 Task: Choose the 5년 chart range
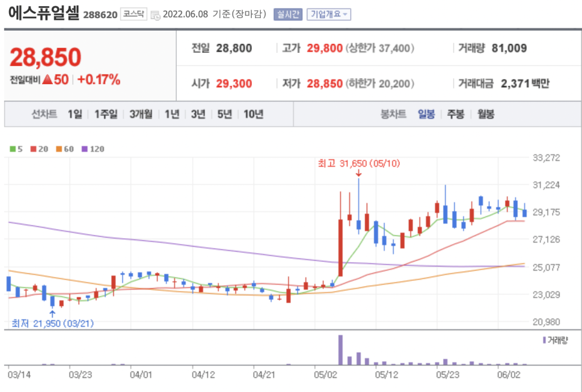click(x=225, y=114)
